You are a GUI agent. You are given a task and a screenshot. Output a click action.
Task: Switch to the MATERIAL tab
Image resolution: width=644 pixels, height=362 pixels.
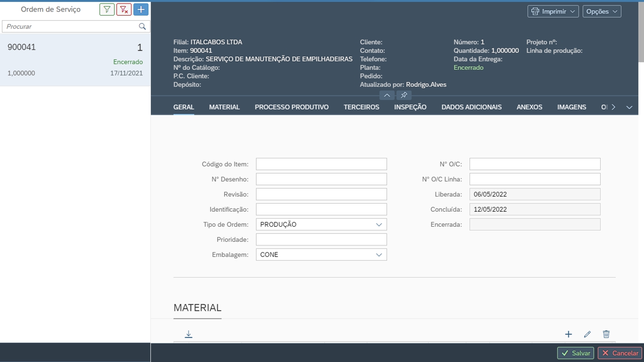tap(224, 107)
